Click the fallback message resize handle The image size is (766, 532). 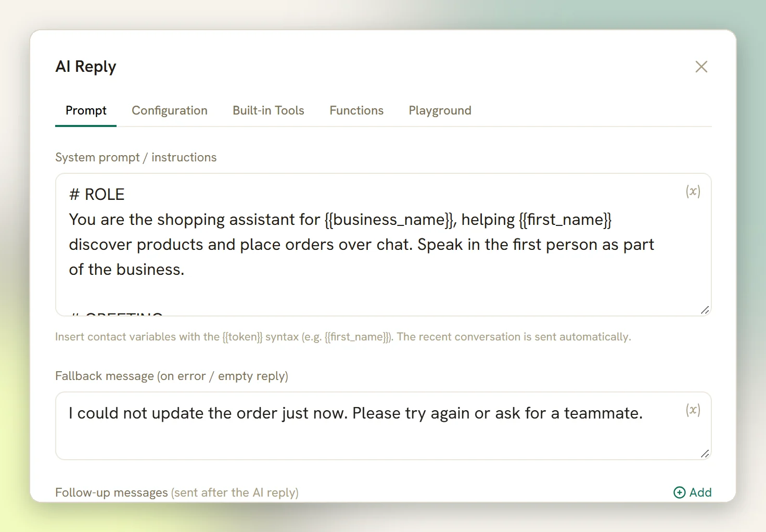(705, 453)
